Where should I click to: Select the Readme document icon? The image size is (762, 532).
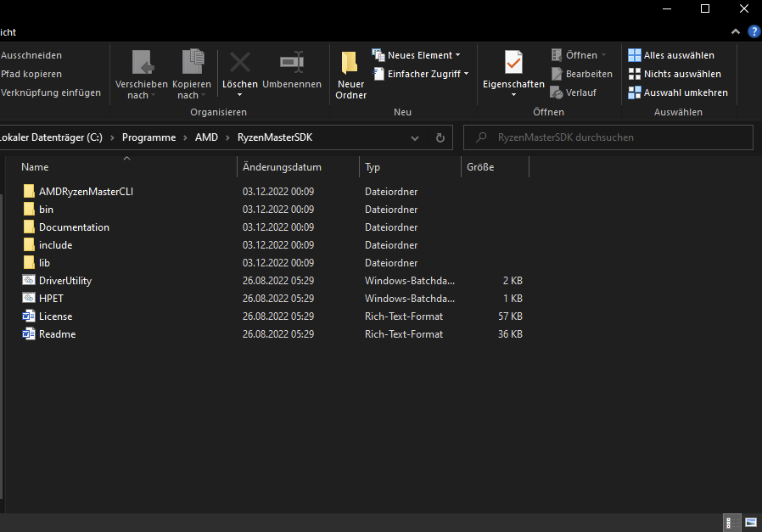click(x=29, y=334)
